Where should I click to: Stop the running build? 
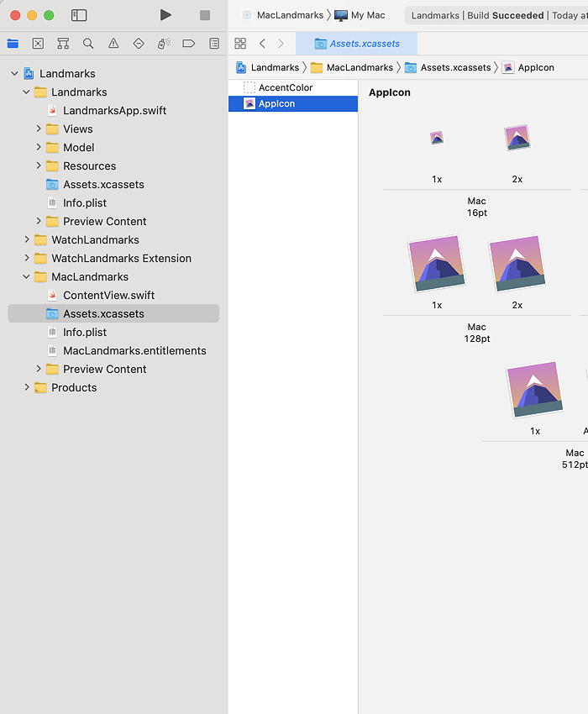coord(205,15)
